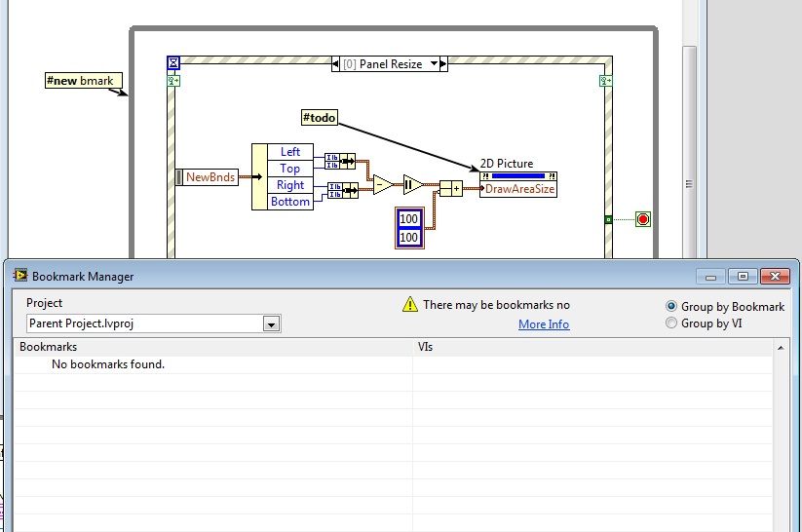Click the green loop tunnel terminal
Image resolution: width=802 pixels, height=532 pixels.
coord(608,219)
